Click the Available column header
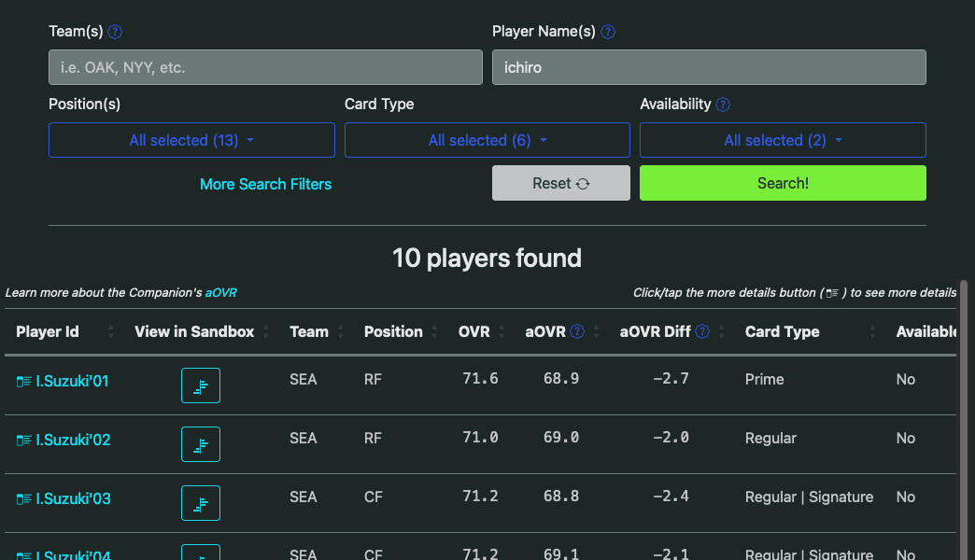The width and height of the screenshot is (975, 560). pyautogui.click(x=926, y=332)
